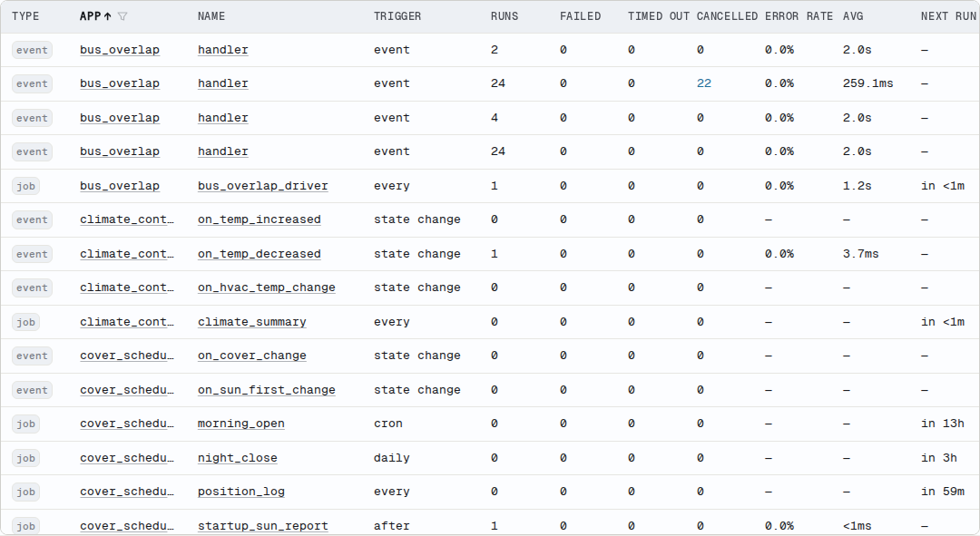Open the cancelled count link 22
The width and height of the screenshot is (980, 536).
tap(704, 83)
